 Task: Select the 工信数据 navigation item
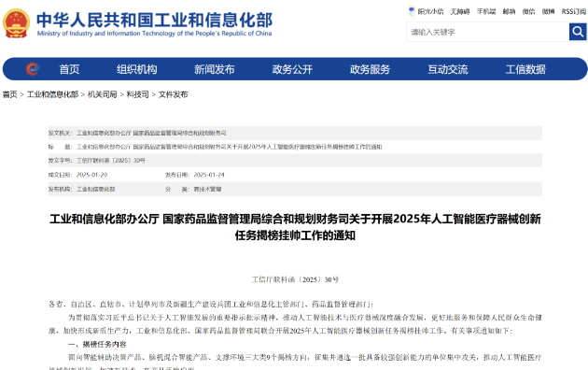pyautogui.click(x=525, y=69)
